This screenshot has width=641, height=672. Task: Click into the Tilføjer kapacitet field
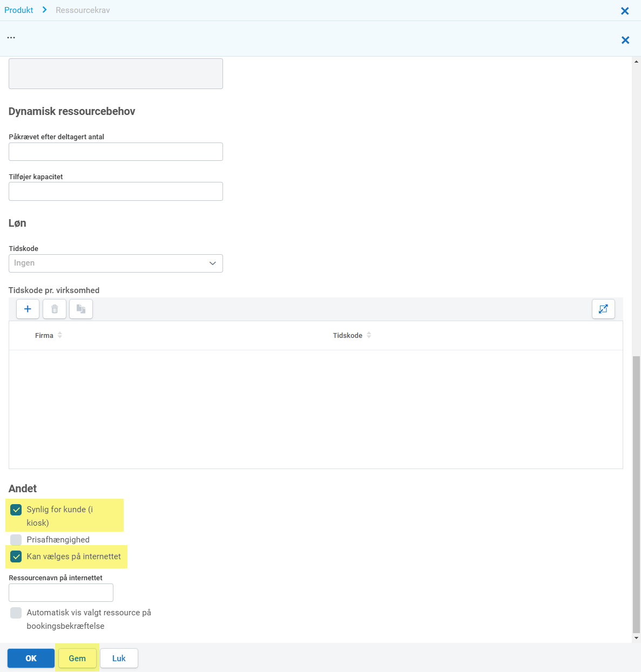click(x=116, y=192)
